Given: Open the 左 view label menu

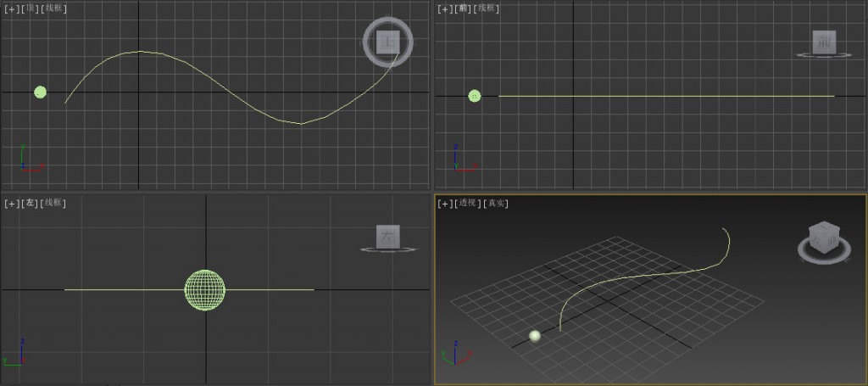Looking at the screenshot, I should (x=30, y=204).
